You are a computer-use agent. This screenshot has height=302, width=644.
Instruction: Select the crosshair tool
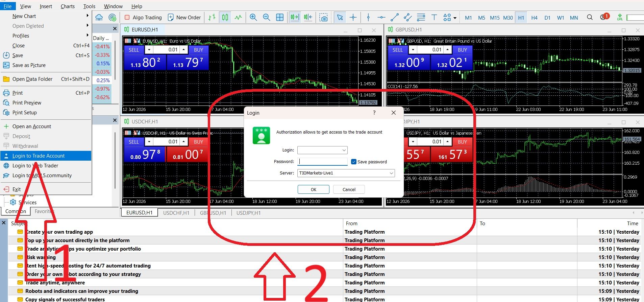[353, 17]
